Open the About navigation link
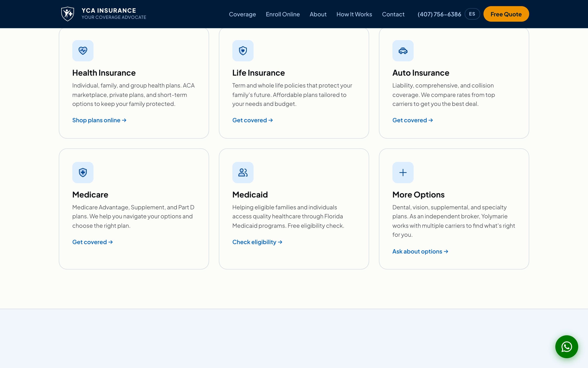The height and width of the screenshot is (368, 588). point(318,14)
